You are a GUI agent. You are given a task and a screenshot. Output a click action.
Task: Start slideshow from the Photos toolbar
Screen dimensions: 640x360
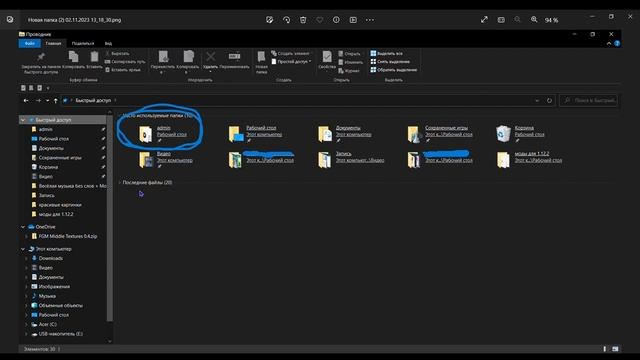pos(353,20)
